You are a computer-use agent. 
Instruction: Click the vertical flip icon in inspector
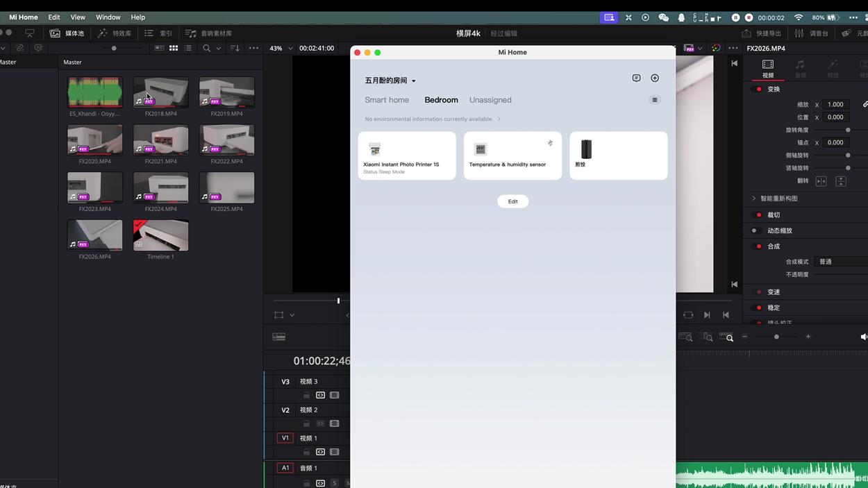(840, 181)
